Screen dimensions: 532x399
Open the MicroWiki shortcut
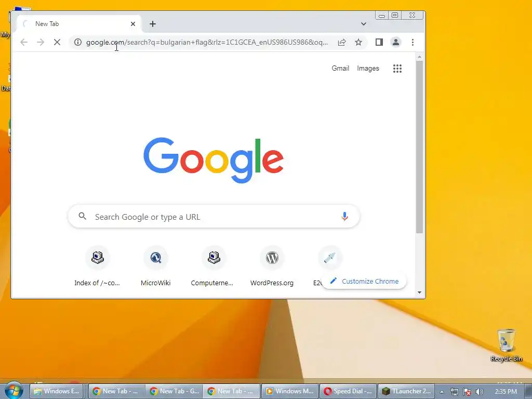[155, 267]
